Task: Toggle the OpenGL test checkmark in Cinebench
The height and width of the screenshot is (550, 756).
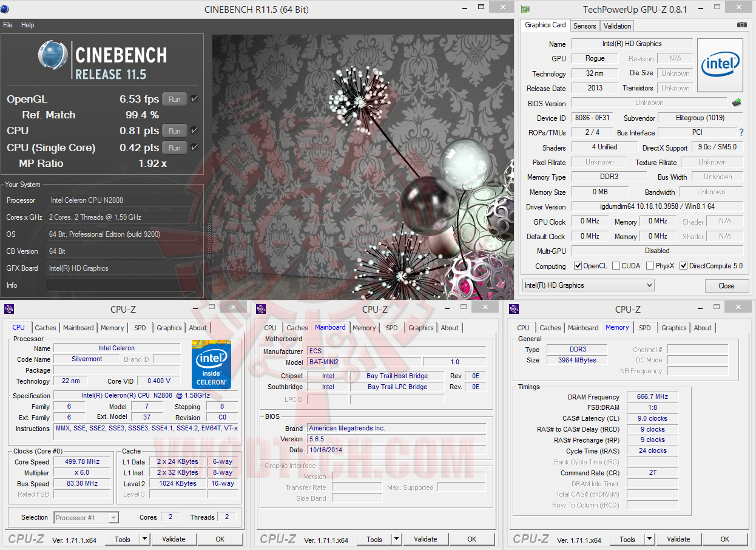Action: pos(194,98)
